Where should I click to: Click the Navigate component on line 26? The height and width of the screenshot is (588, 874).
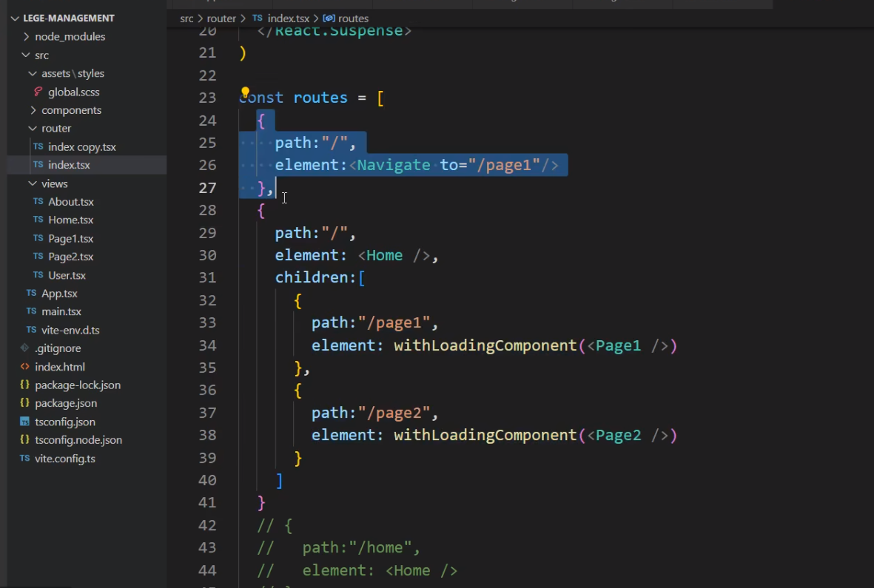(394, 165)
